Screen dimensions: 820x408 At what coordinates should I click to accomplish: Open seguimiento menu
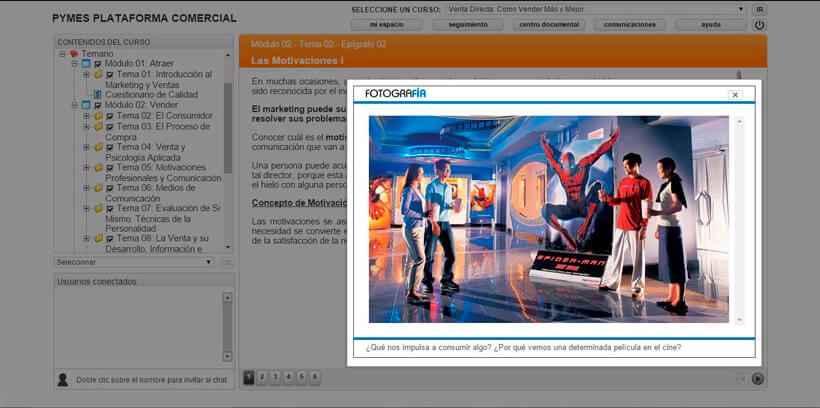468,25
